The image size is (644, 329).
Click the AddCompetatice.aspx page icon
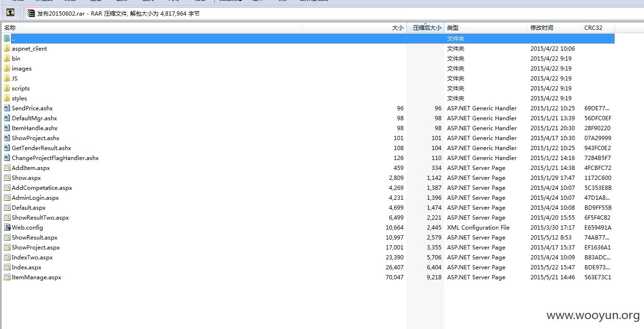tap(7, 187)
